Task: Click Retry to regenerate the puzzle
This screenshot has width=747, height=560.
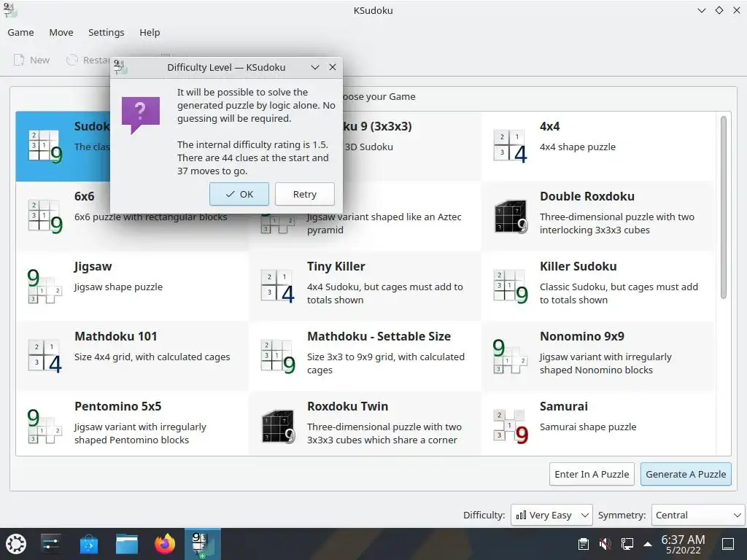Action: (x=304, y=194)
